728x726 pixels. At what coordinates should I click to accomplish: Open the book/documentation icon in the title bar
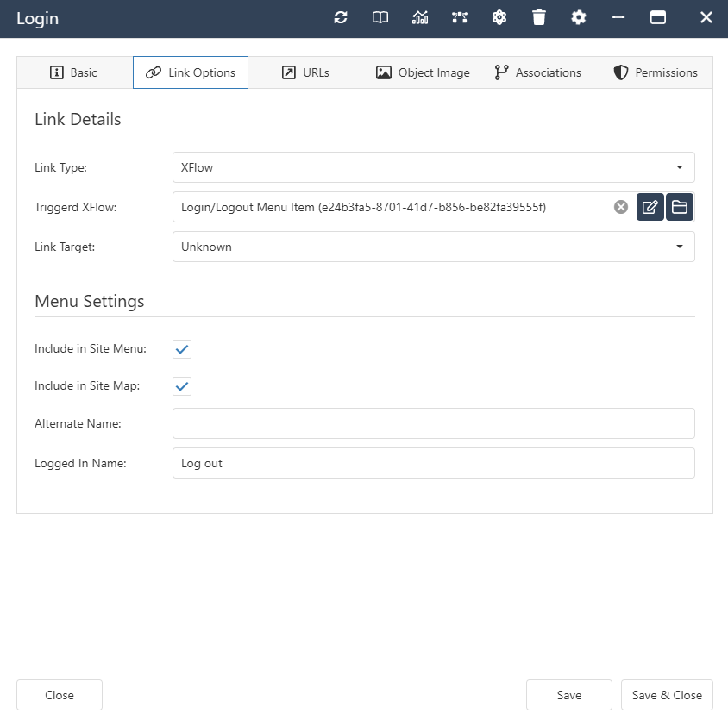380,17
